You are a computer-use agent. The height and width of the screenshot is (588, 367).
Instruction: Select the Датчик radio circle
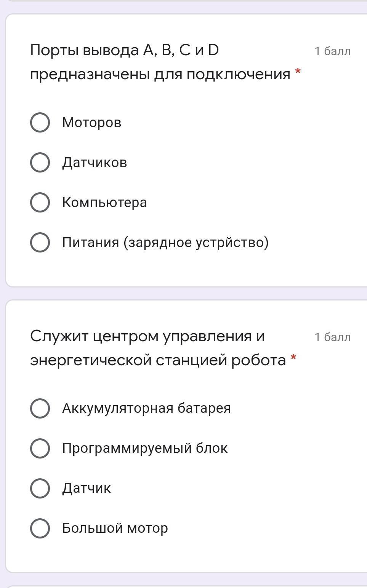[x=40, y=488]
